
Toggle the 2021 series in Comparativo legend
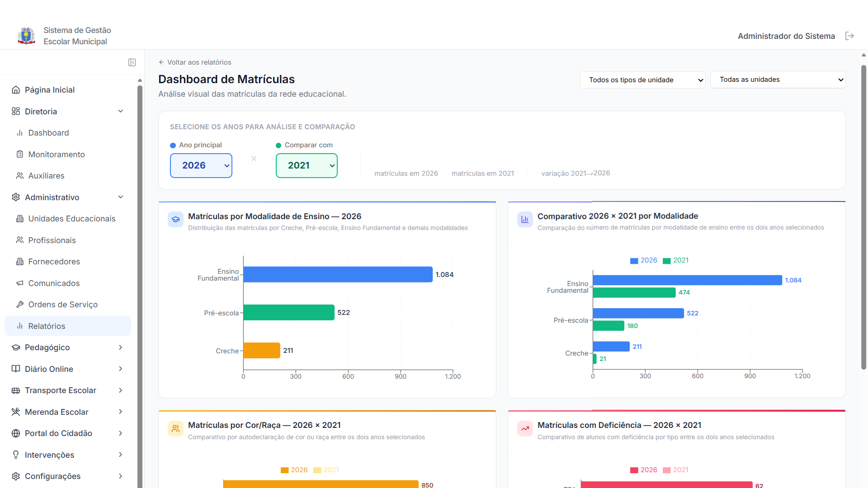click(676, 260)
